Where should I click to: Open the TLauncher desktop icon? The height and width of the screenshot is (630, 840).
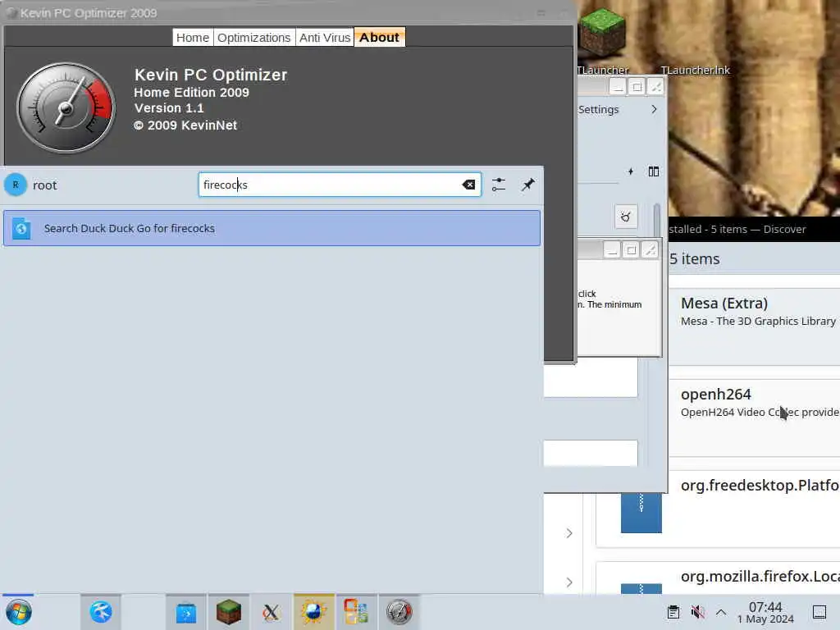pyautogui.click(x=603, y=42)
